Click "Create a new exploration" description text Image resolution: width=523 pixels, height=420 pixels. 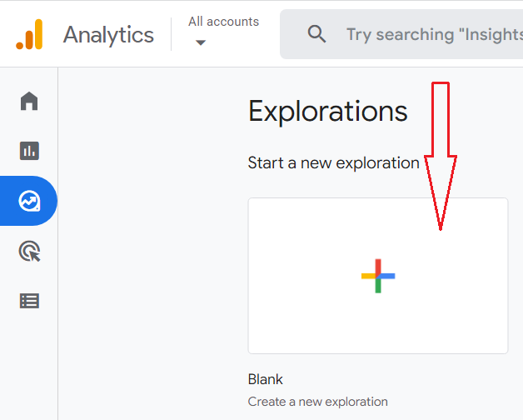tap(318, 402)
